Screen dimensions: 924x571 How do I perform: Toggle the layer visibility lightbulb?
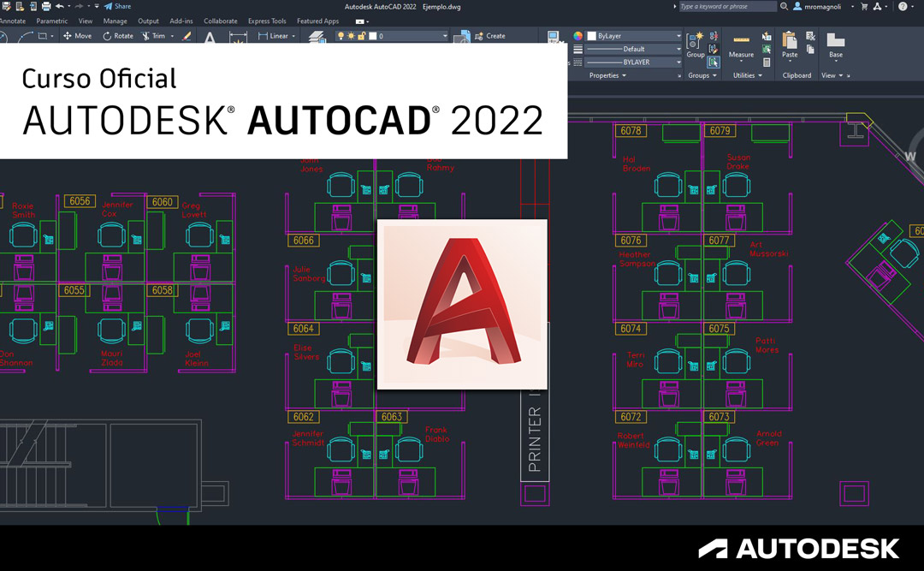[x=341, y=36]
